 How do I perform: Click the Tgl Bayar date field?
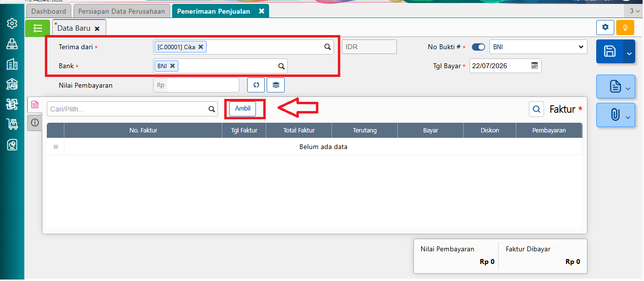tap(500, 66)
